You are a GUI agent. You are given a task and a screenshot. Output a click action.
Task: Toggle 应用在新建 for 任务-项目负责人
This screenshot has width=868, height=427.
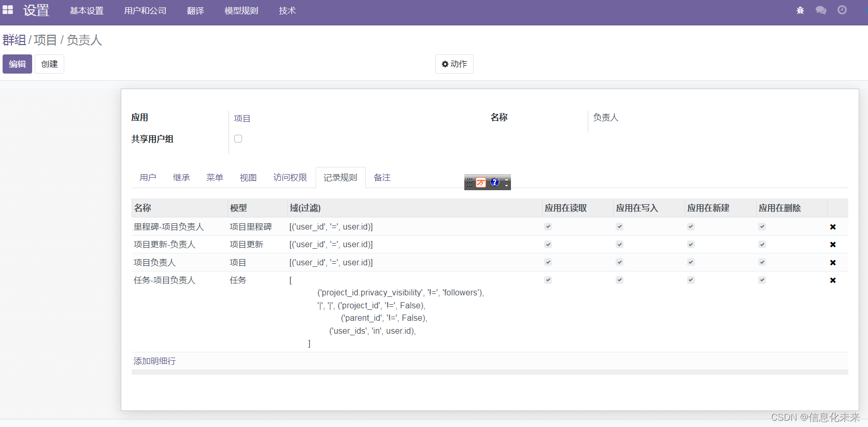coord(691,280)
